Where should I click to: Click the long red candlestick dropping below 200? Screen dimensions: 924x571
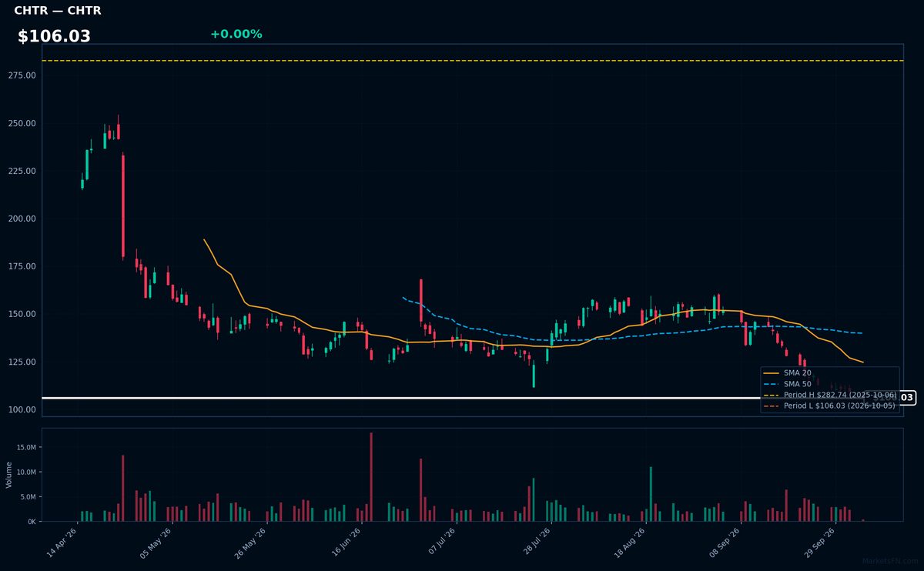coord(122,206)
